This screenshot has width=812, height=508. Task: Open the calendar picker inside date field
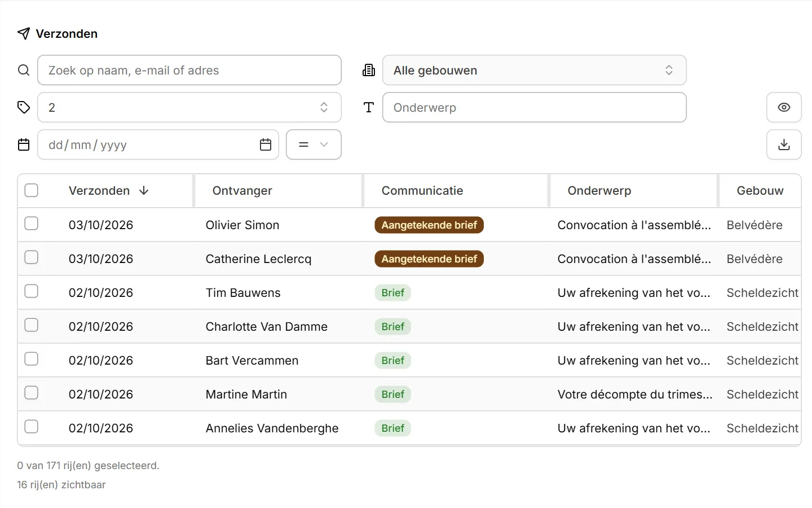[266, 144]
